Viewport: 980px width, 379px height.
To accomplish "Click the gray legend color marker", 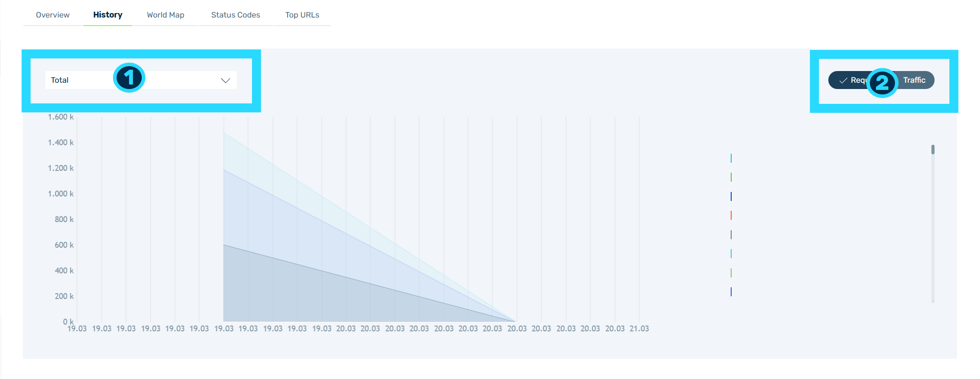I will click(731, 235).
